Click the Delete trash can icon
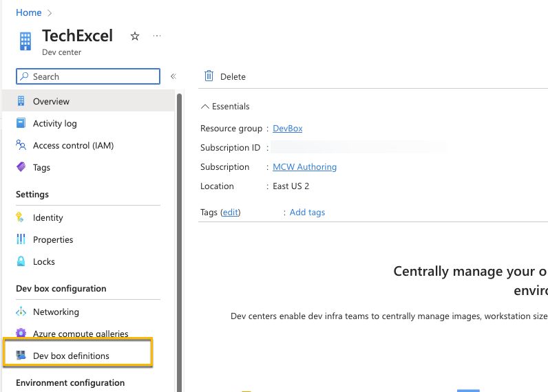548x392 pixels. pos(209,76)
